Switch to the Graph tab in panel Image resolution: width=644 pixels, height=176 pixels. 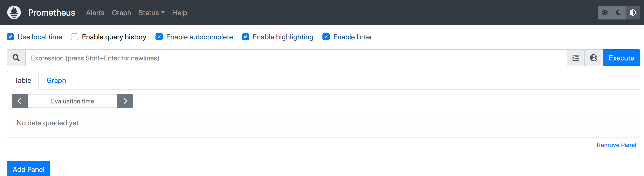pos(56,80)
